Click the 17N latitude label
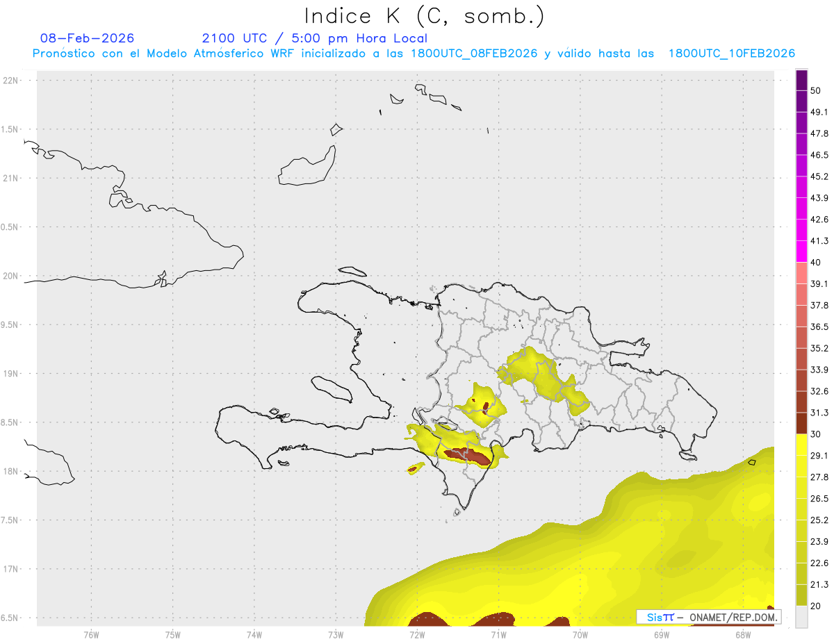 (x=10, y=569)
